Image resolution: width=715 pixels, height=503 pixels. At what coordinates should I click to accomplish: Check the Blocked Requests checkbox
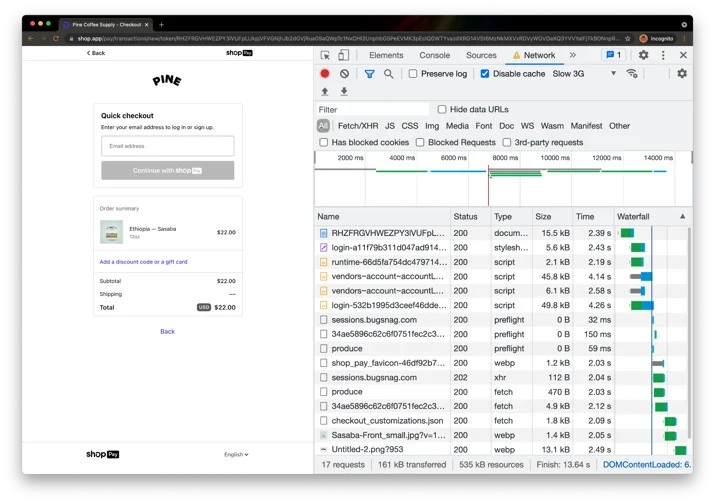[420, 142]
